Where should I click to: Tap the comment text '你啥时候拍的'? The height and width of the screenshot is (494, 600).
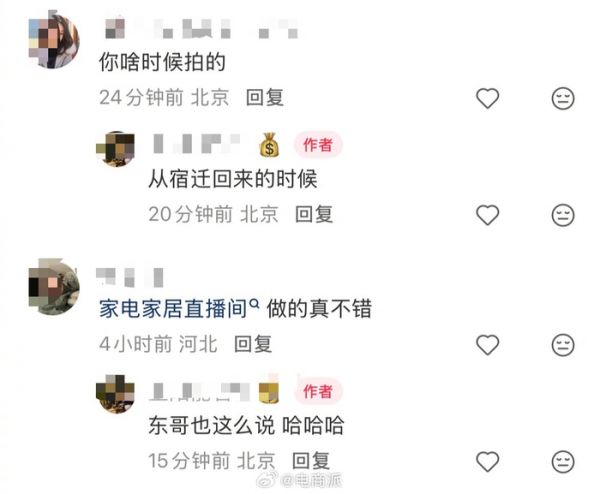click(162, 62)
